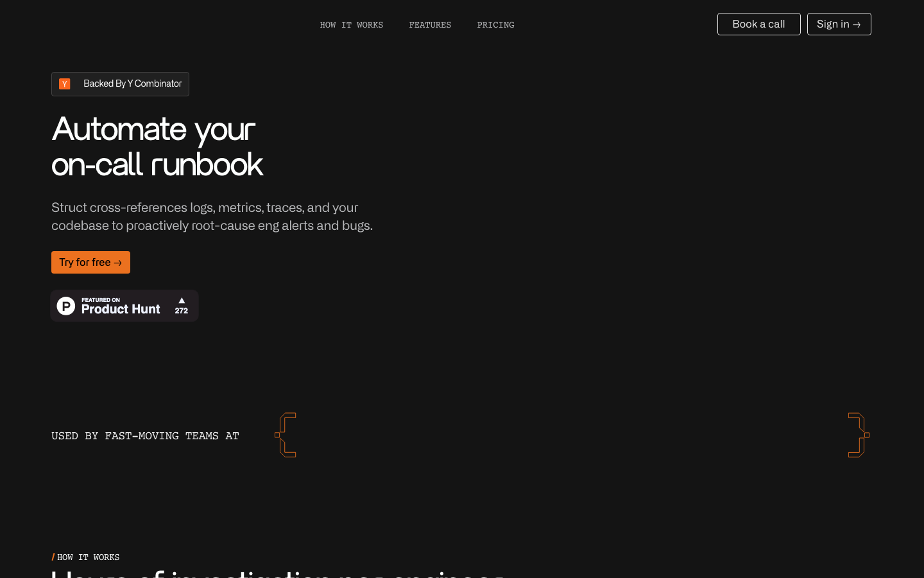The width and height of the screenshot is (924, 578).
Task: Click the orange Y Combinator logo icon
Action: pos(65,84)
